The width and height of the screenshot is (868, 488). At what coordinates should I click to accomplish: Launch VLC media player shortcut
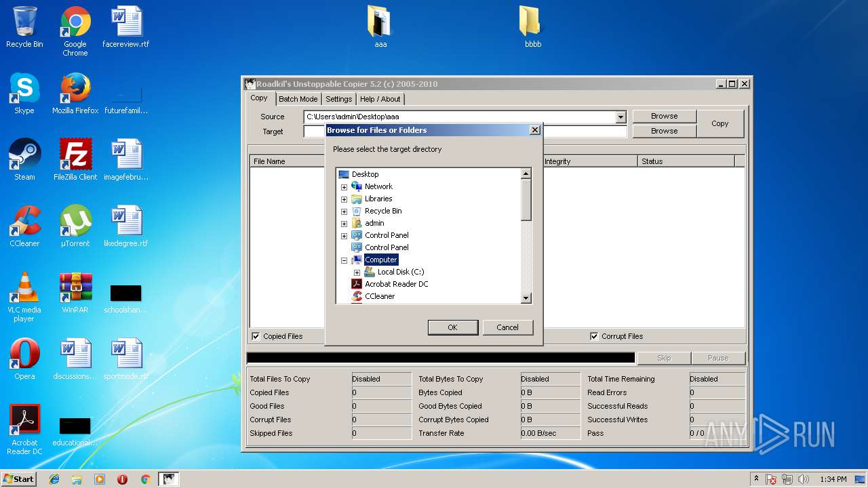[24, 297]
